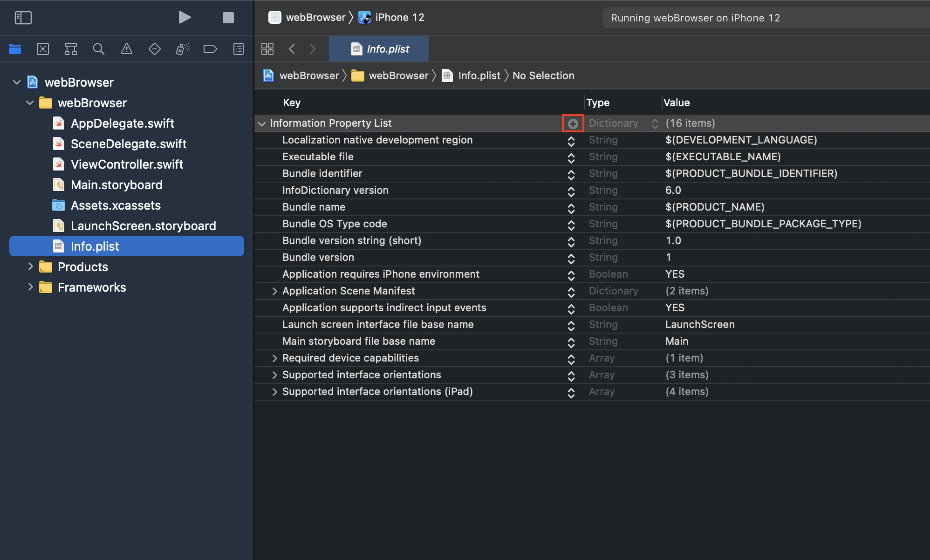930x560 pixels.
Task: Click plus button to add plist row
Action: click(x=573, y=123)
